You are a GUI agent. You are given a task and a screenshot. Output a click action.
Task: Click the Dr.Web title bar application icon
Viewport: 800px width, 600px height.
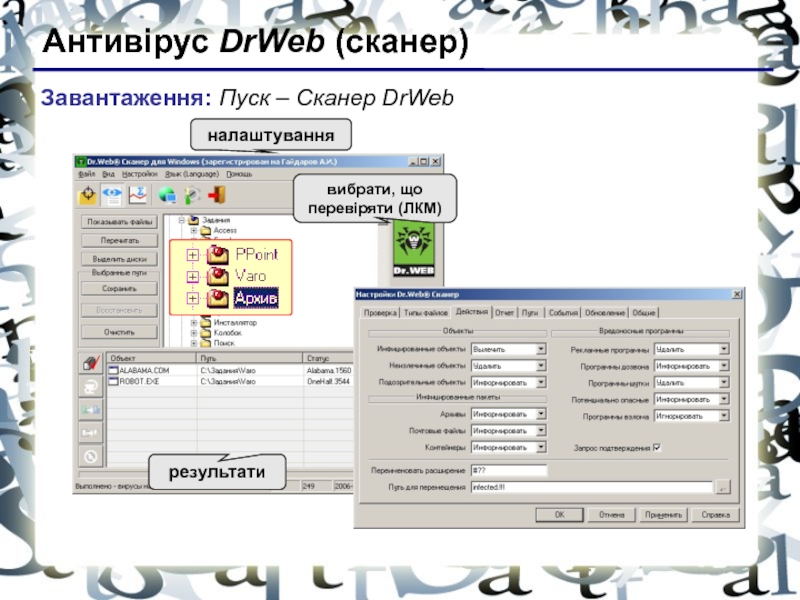pyautogui.click(x=81, y=162)
